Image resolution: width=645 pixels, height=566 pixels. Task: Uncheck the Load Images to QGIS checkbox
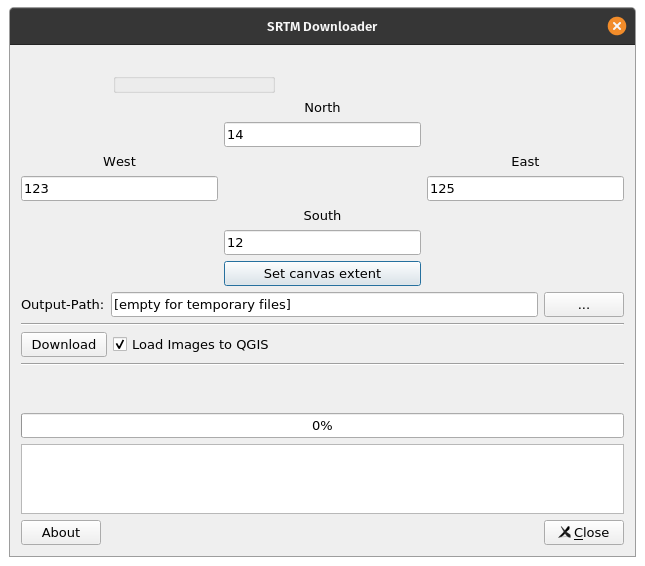point(120,345)
